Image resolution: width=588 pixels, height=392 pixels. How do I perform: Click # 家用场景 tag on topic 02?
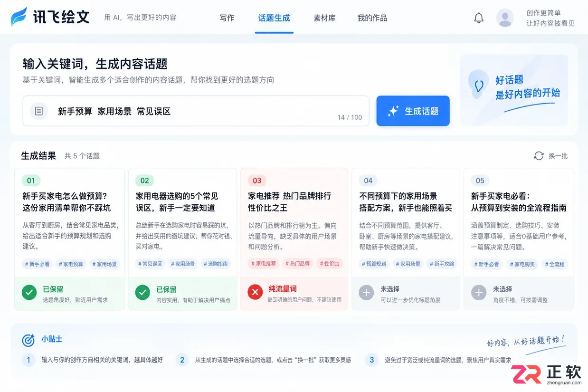click(x=183, y=264)
